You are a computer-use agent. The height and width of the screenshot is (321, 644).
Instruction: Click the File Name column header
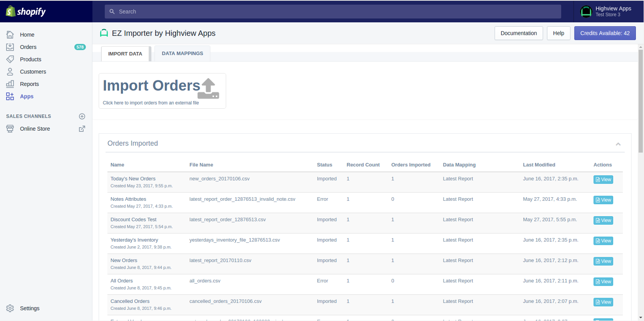pos(201,165)
